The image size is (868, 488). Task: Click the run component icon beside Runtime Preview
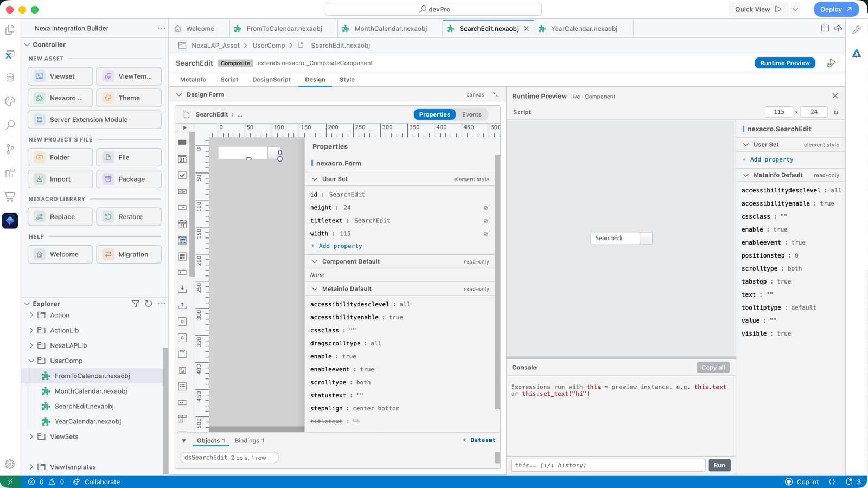point(832,63)
